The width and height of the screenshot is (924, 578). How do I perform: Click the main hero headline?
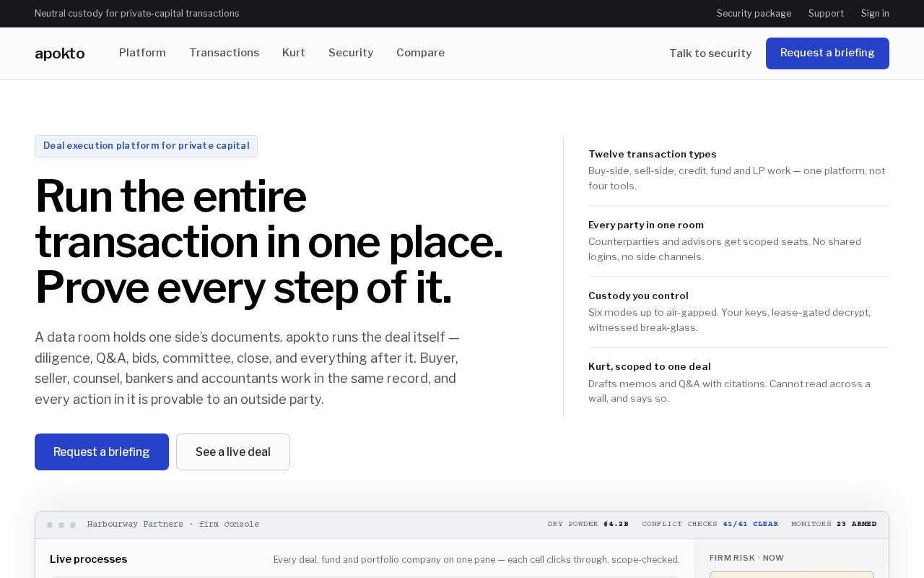[x=269, y=241]
